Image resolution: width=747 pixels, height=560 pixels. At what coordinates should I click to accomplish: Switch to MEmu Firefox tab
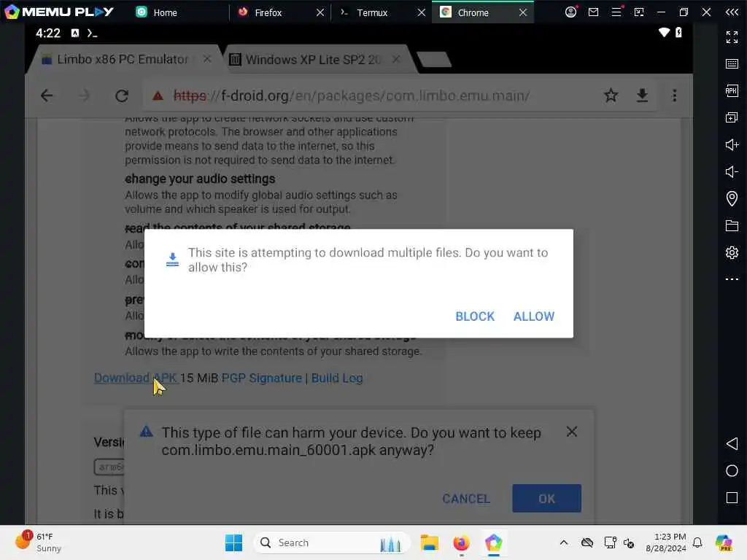pyautogui.click(x=268, y=12)
